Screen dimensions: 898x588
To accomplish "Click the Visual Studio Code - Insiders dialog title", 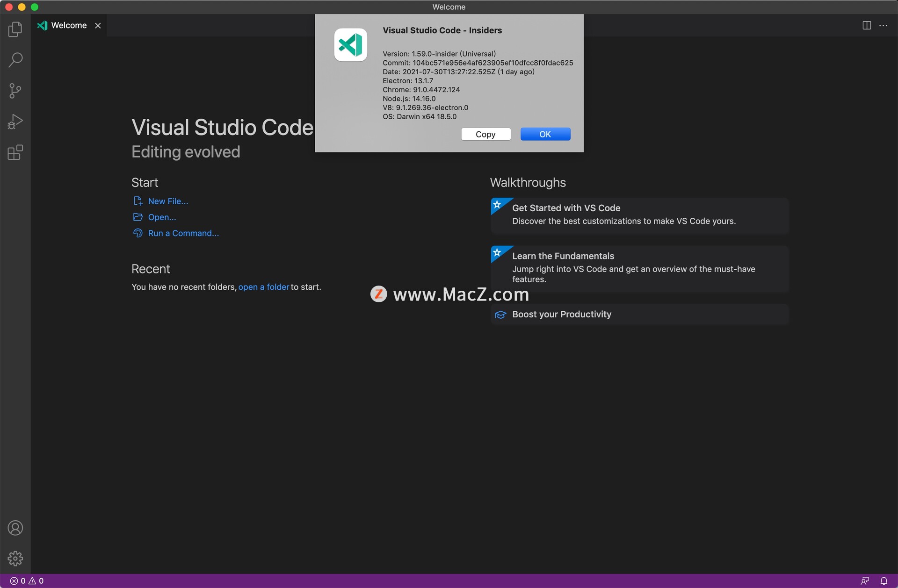I will click(442, 30).
